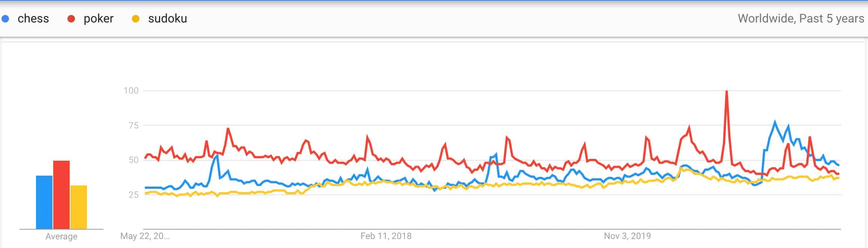Click the Feb 11, 2018 date label
Viewport: 868px width, 248px height.
(386, 236)
